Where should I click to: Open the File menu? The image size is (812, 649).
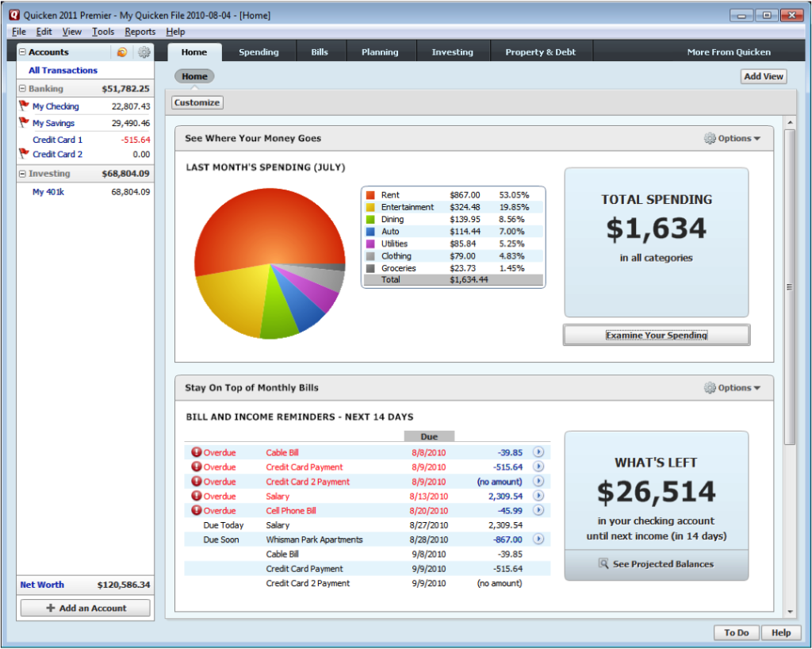19,32
